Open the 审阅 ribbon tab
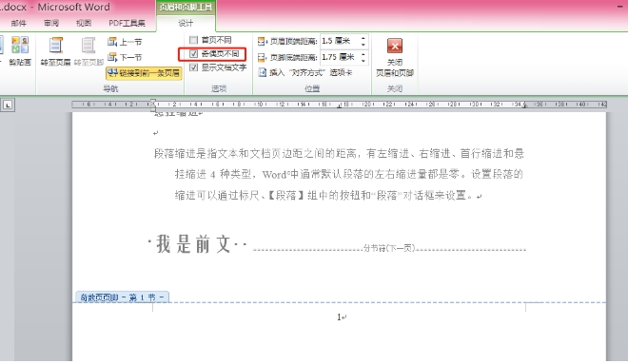This screenshot has height=364, width=628. [51, 23]
